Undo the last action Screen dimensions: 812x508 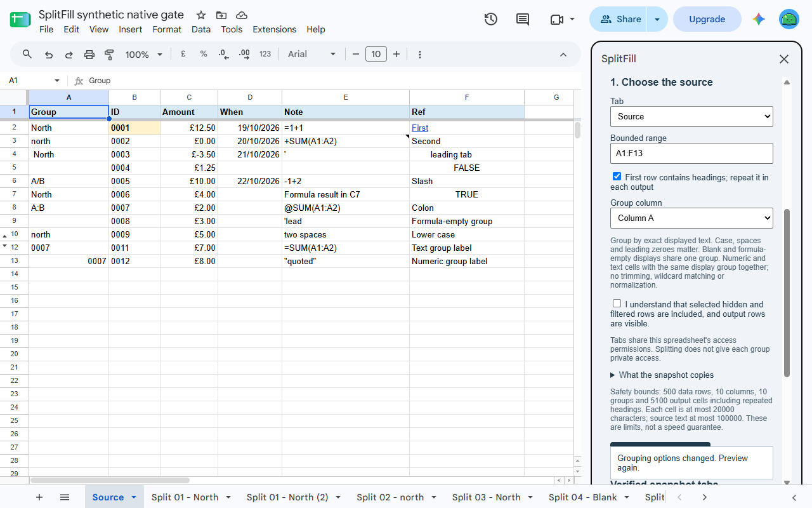(x=49, y=55)
